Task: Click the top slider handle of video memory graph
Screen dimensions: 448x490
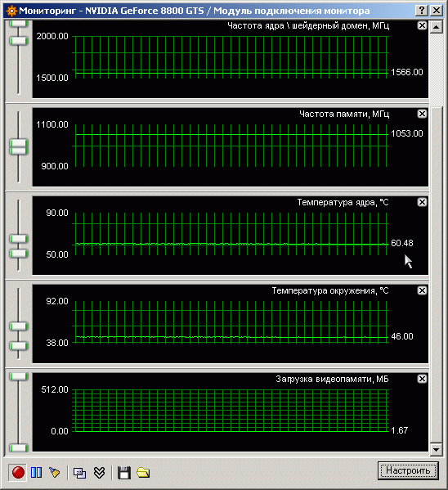Action: pos(19,376)
